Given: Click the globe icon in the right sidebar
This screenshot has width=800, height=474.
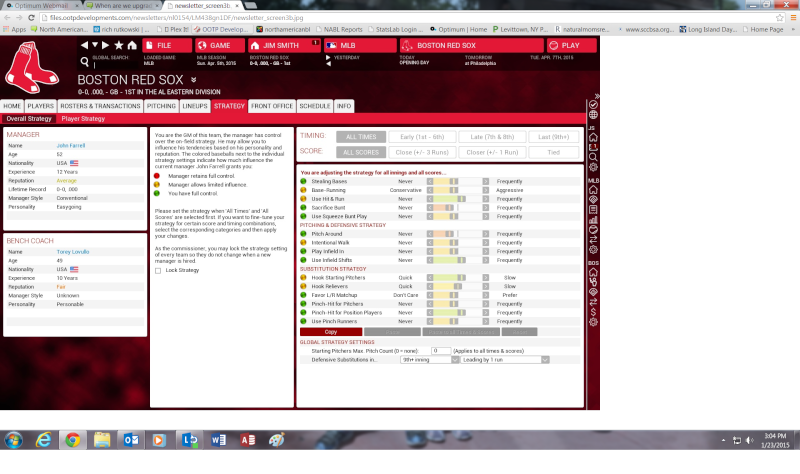Looking at the screenshot, I should 593,115.
